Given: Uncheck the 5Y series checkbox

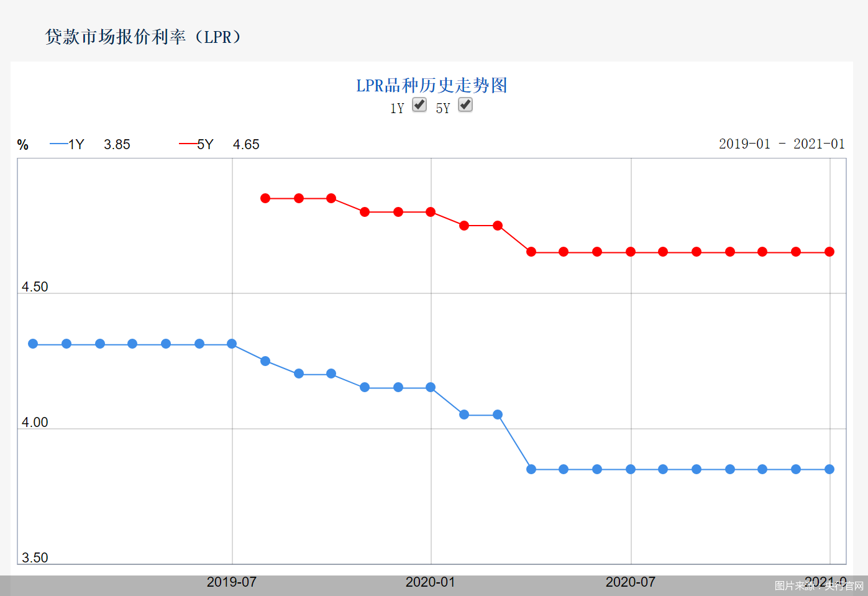Looking at the screenshot, I should [x=465, y=105].
